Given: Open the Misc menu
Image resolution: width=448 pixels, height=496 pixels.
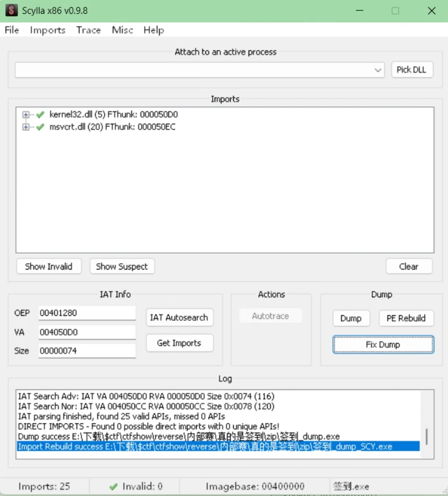Looking at the screenshot, I should pyautogui.click(x=122, y=30).
